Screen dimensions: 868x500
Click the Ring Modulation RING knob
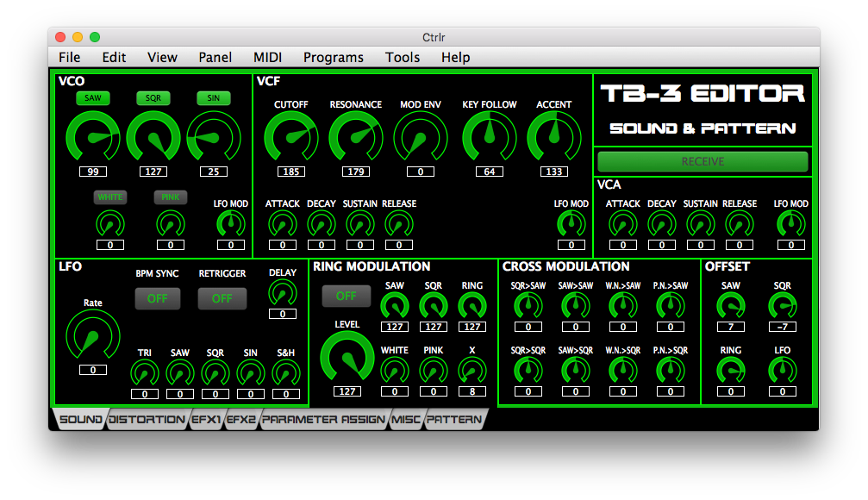tap(472, 306)
